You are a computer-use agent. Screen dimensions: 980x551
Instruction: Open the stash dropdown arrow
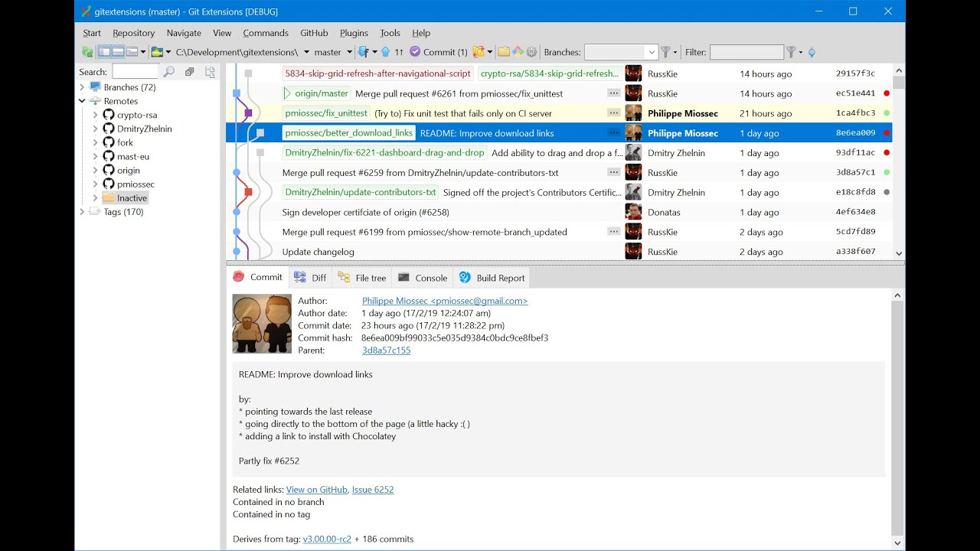490,52
